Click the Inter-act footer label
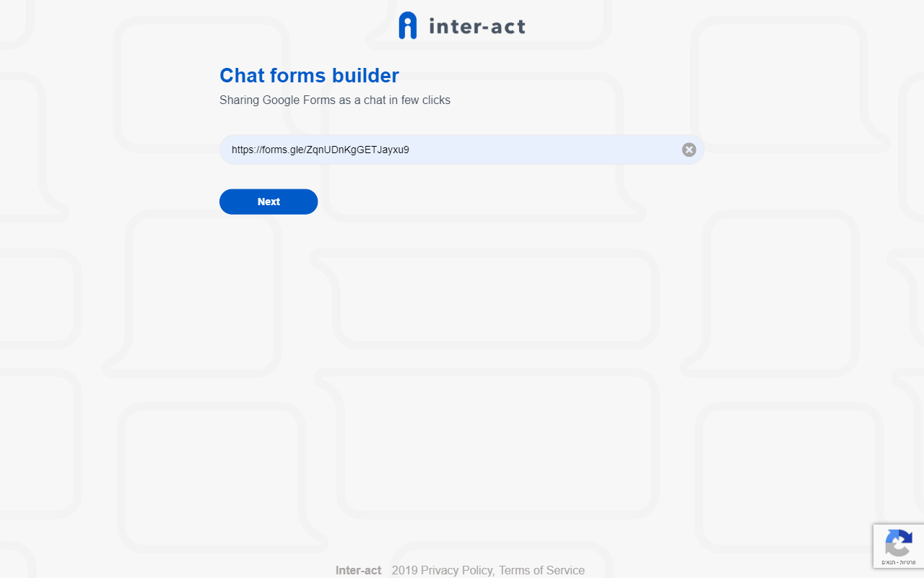 click(x=358, y=570)
